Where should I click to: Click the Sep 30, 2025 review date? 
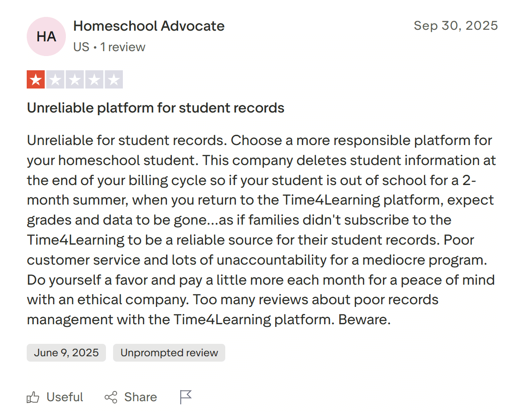click(x=456, y=26)
